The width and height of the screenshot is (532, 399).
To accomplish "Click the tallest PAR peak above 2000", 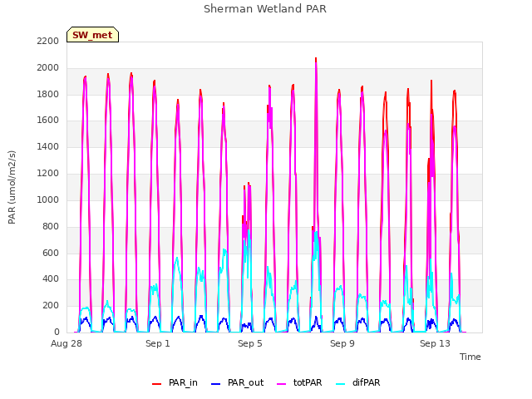I will click(x=316, y=59).
